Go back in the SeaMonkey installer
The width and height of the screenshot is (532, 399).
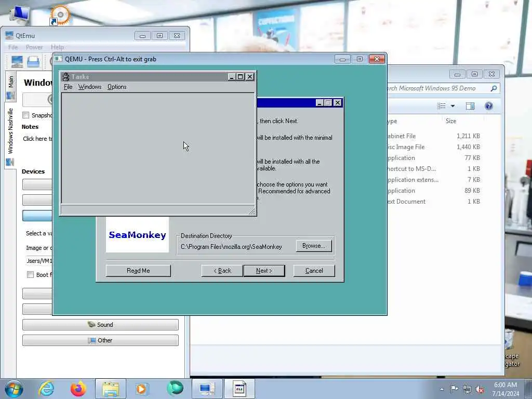222,270
